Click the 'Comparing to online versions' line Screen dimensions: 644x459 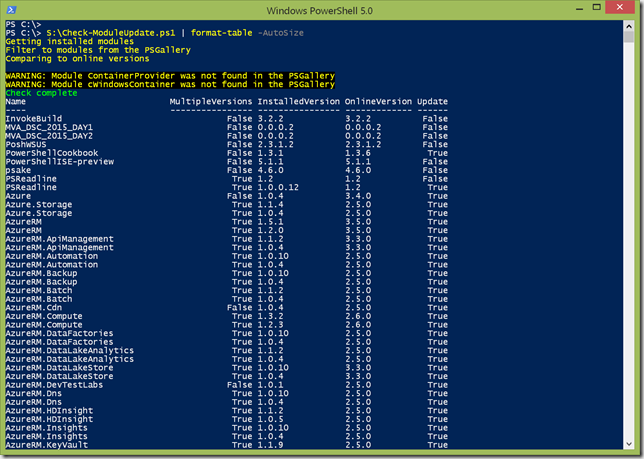(x=77, y=59)
